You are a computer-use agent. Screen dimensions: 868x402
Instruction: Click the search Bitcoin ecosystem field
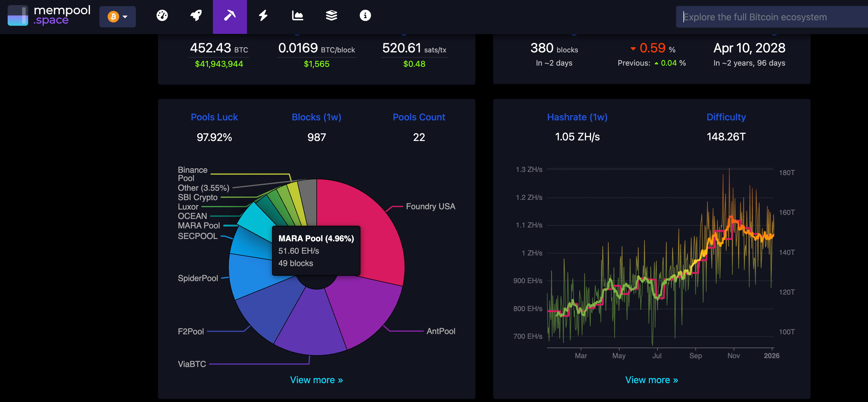(772, 17)
